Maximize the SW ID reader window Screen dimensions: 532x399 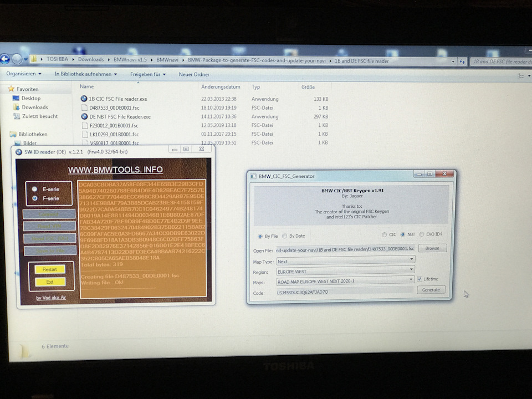[x=186, y=149]
